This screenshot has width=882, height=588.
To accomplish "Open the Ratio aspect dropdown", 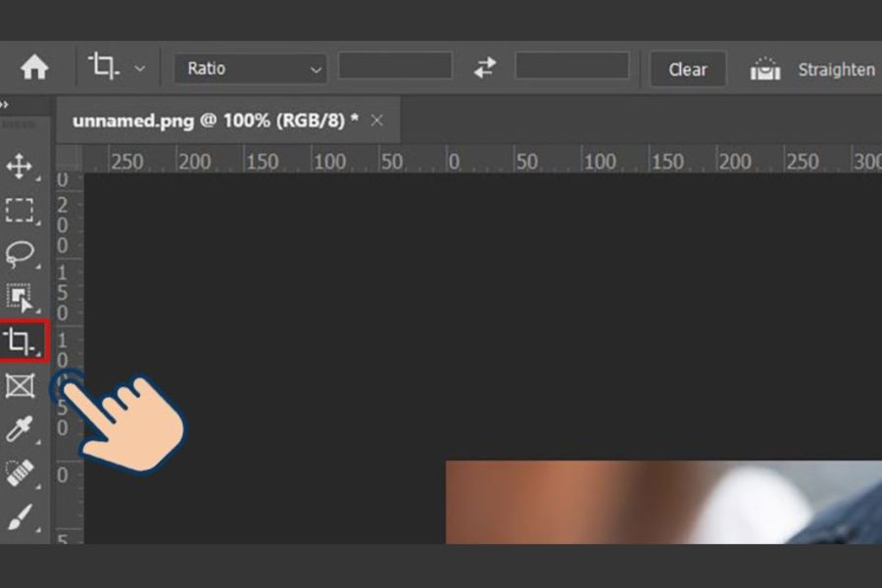I will [x=250, y=69].
